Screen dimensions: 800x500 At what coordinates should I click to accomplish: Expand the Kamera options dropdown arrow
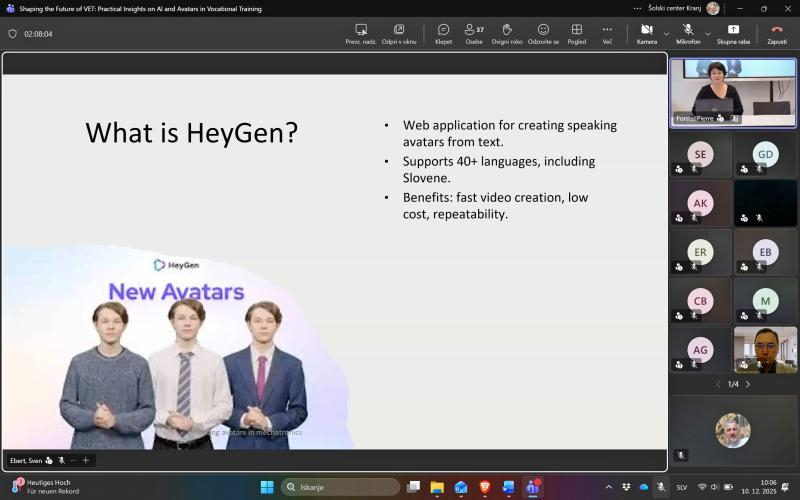(x=667, y=34)
